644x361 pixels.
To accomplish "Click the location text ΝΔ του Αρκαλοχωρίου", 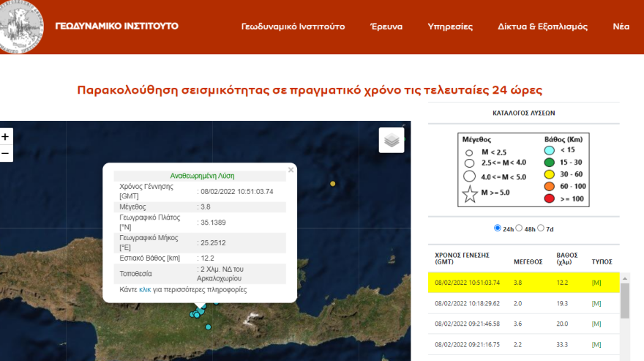I will 220,274.
